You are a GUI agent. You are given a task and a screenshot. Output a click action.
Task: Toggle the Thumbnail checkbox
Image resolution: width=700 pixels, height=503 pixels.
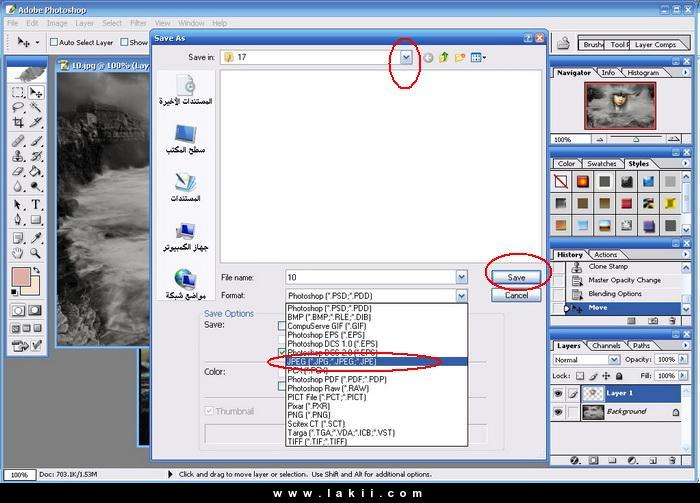pyautogui.click(x=209, y=411)
